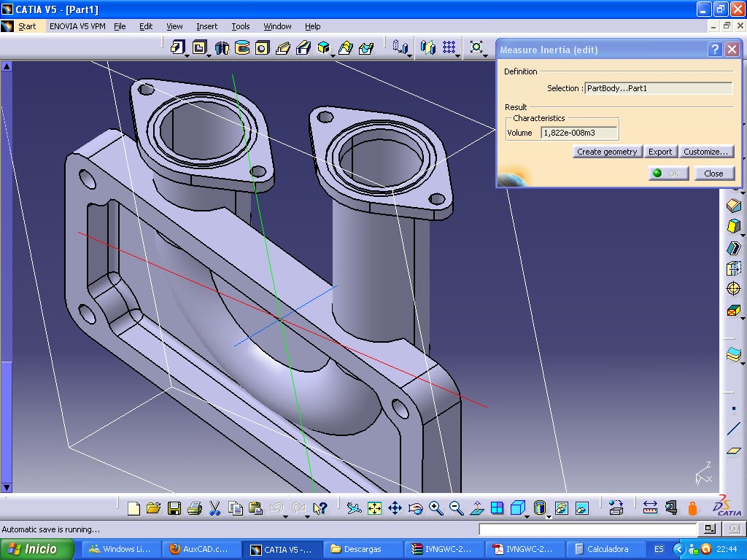Screen dimensions: 747x560
Task: Click the Customize... button
Action: [x=705, y=152]
